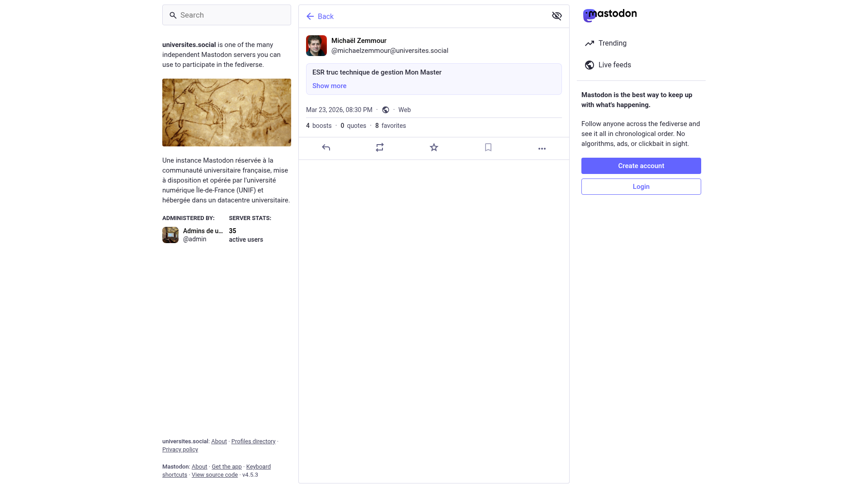Toggle content visibility with the crossed-eye icon

click(557, 16)
